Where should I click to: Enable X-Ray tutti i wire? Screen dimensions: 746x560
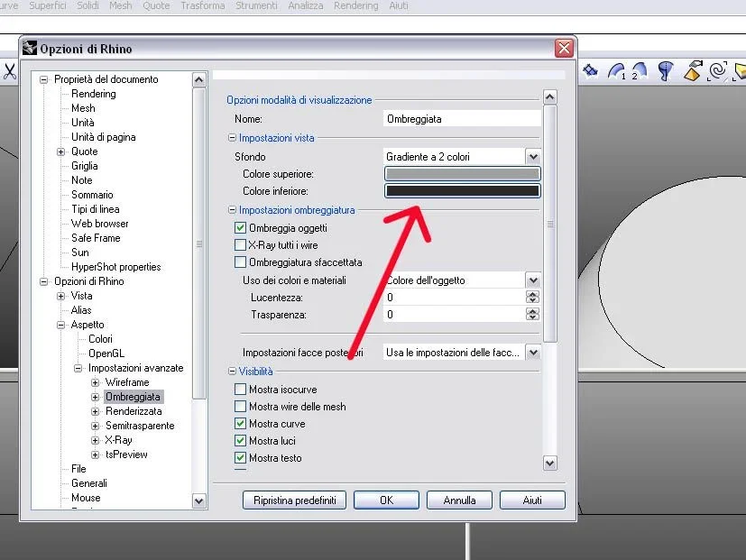240,245
